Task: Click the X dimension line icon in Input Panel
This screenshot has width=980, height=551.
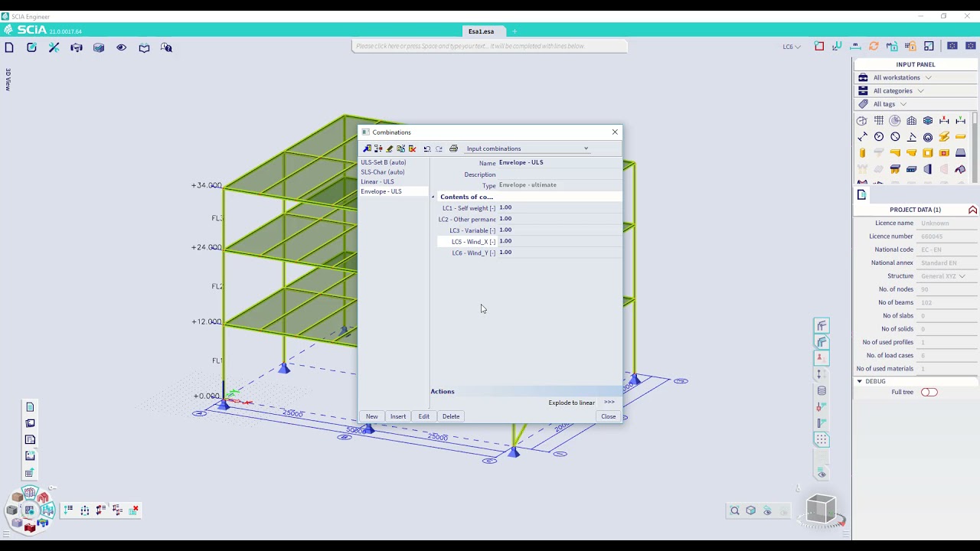Action: (x=944, y=120)
